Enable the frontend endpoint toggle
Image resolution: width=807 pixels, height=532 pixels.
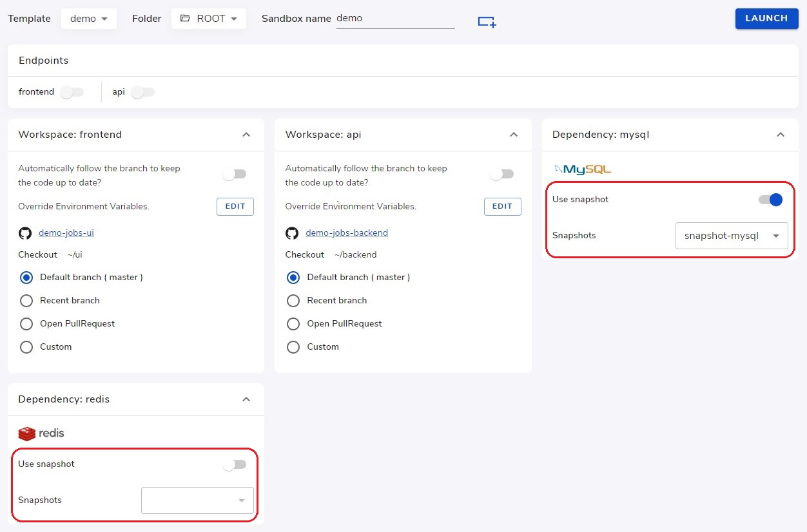coord(72,92)
